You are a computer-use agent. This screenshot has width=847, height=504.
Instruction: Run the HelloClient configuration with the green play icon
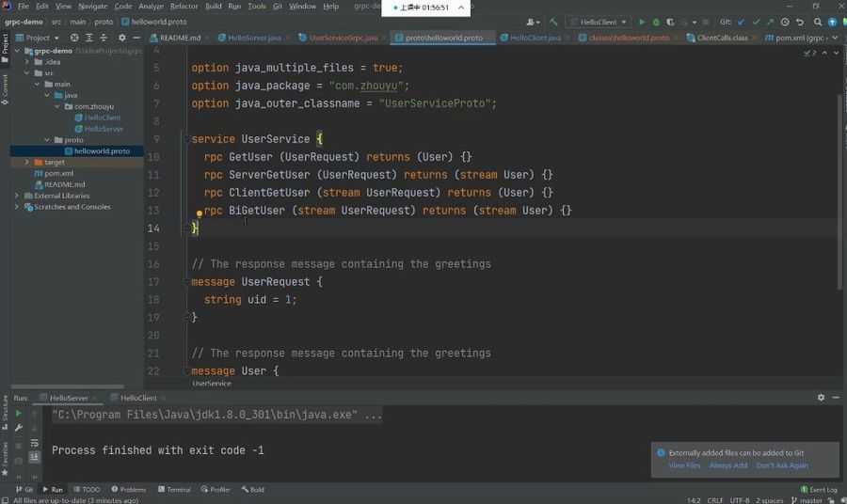642,23
